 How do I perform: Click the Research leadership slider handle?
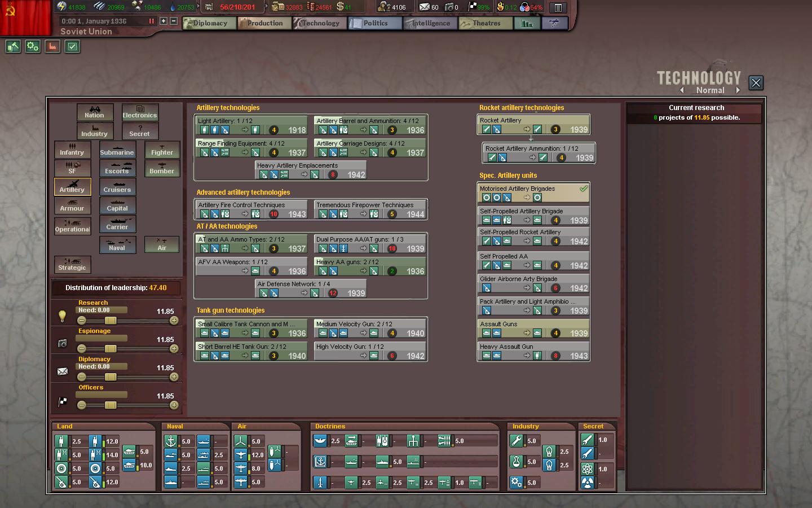(111, 321)
